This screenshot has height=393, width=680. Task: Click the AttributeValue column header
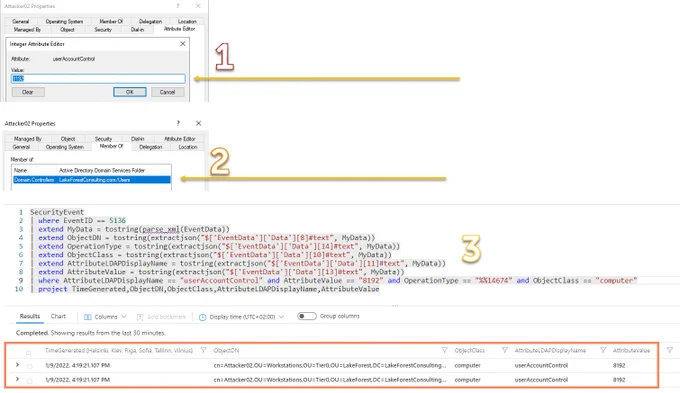(631, 350)
